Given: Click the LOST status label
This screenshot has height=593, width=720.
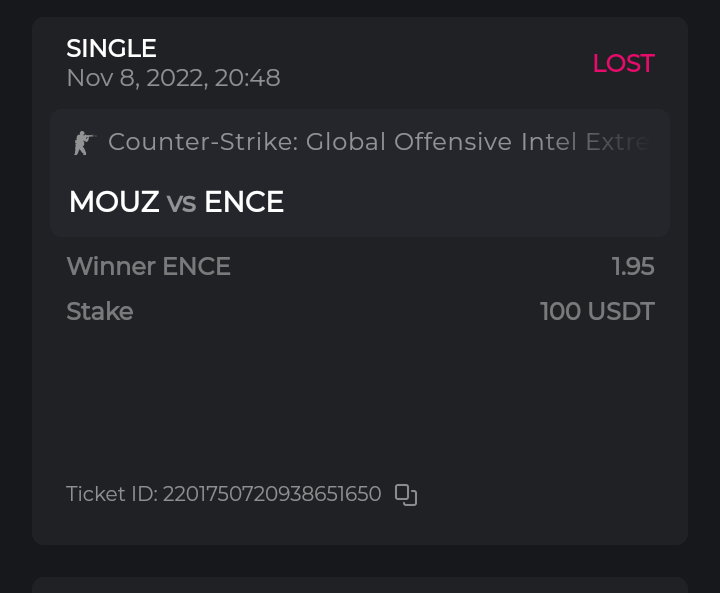Looking at the screenshot, I should point(622,63).
